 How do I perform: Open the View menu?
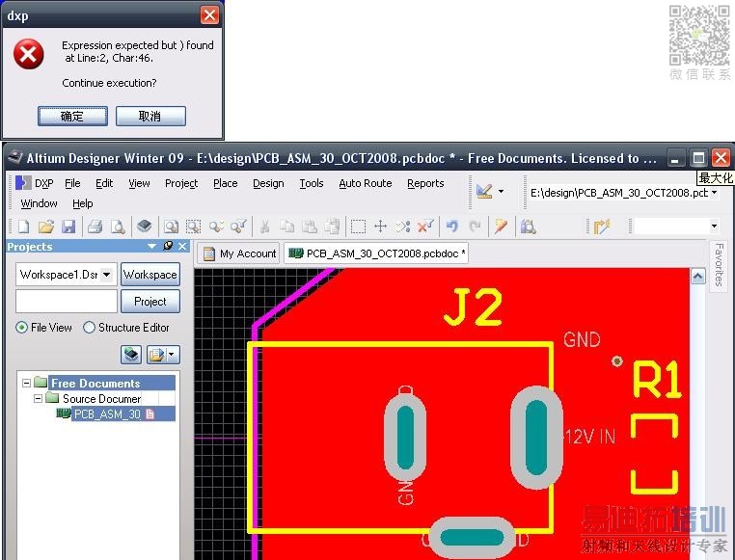[x=139, y=183]
